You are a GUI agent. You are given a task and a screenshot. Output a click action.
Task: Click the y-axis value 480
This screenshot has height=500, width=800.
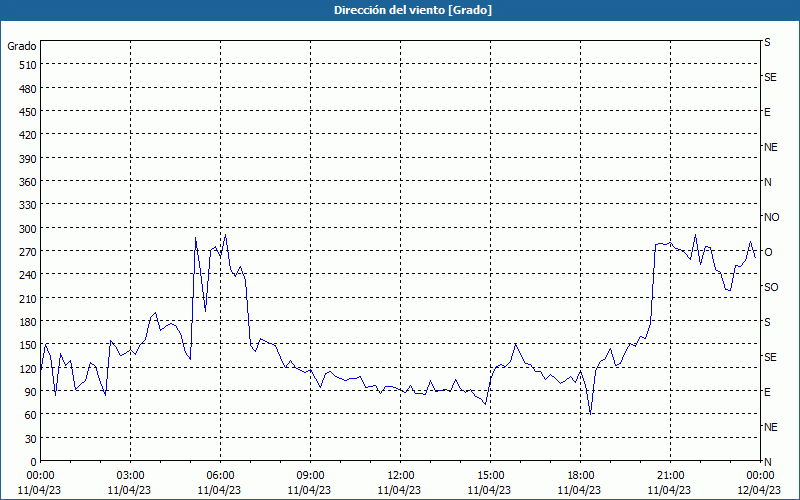(x=28, y=89)
